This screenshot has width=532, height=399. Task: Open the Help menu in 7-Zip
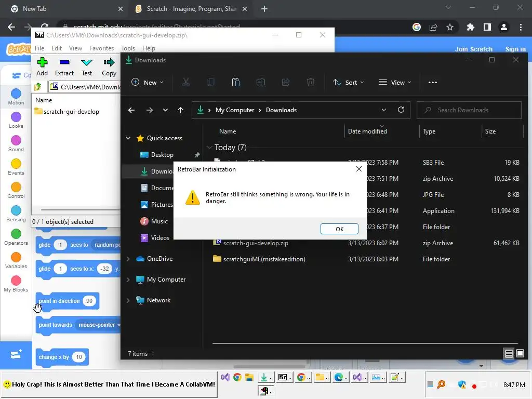149,48
